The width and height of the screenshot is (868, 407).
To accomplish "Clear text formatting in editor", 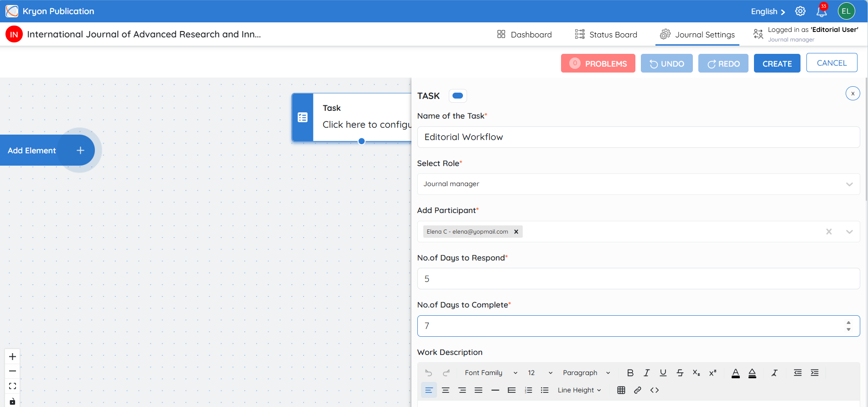I will 774,373.
